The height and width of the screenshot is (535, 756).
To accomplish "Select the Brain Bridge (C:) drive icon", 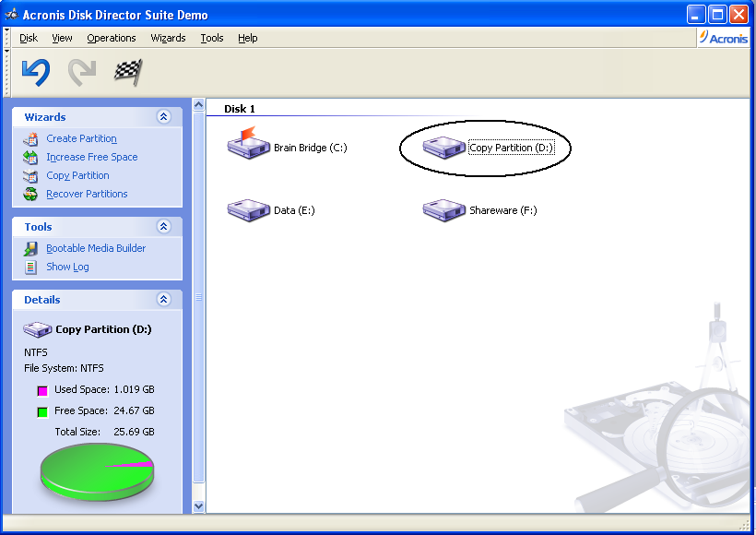I will point(248,143).
